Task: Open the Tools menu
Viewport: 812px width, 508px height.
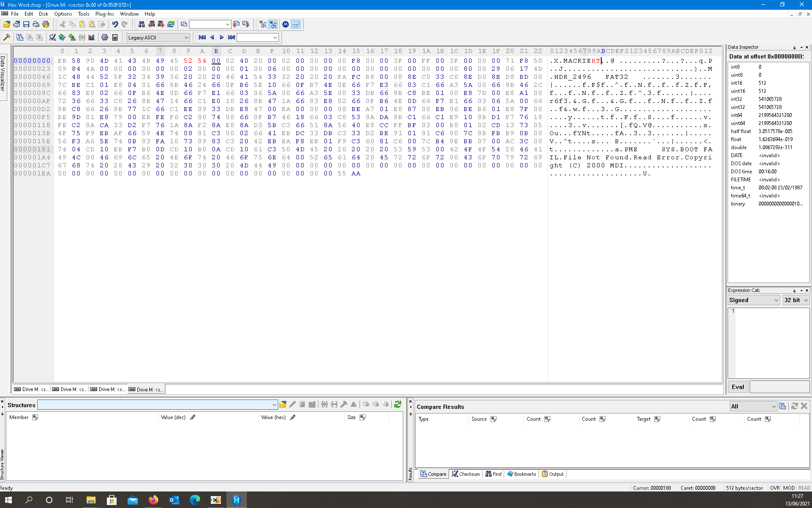Action: point(84,14)
